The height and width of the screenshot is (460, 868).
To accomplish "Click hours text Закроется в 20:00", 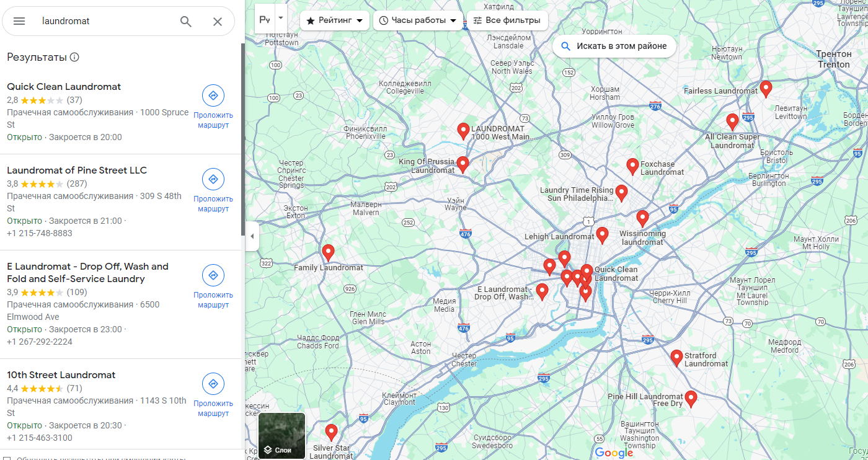I will click(86, 137).
